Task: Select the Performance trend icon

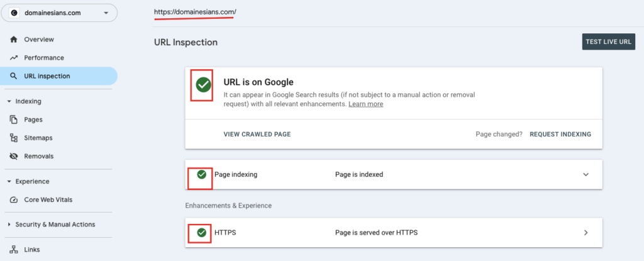Action: [x=14, y=58]
